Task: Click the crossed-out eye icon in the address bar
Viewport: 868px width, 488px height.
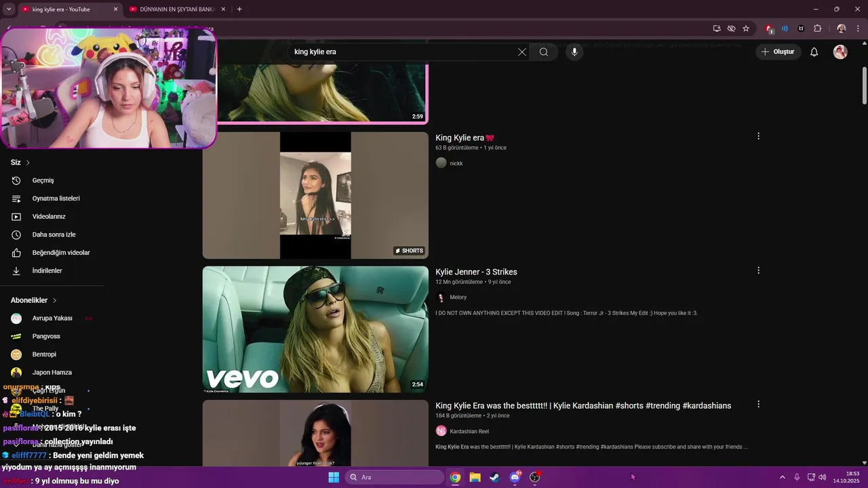Action: 731,28
